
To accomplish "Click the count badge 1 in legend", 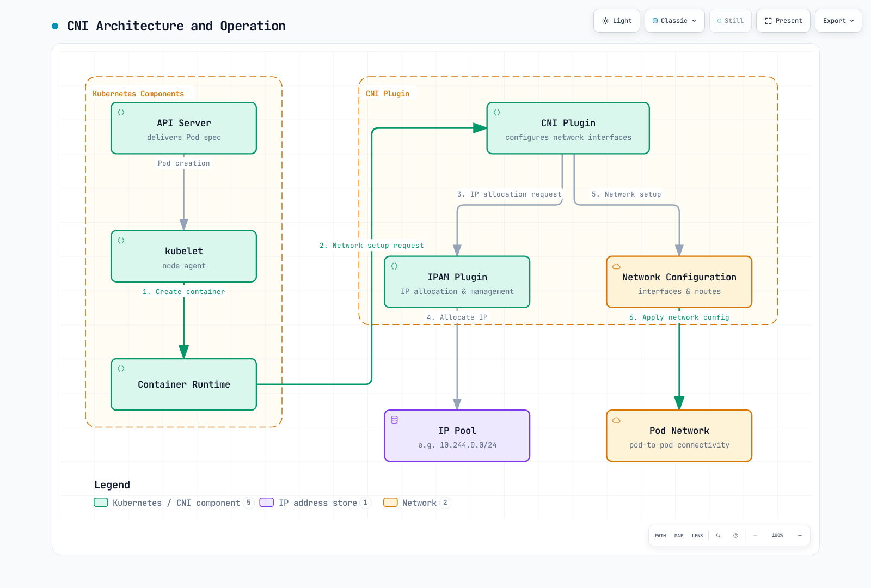I will click(365, 503).
